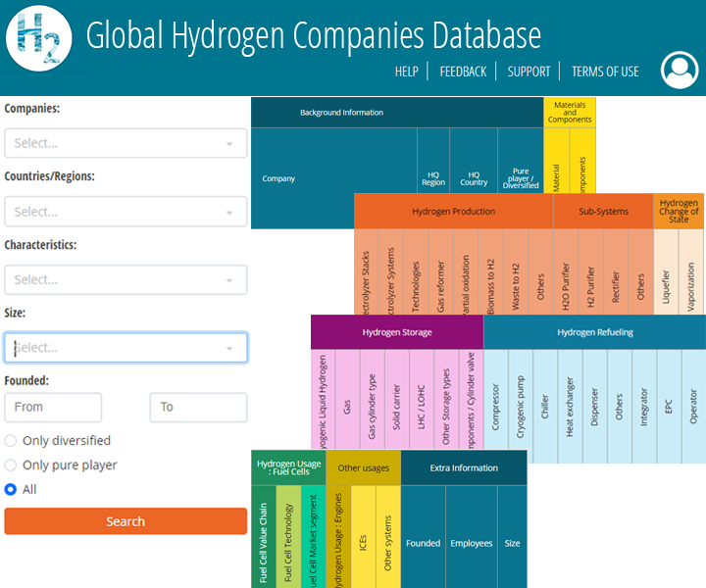Choose the All radio button
The height and width of the screenshot is (588, 706).
click(x=11, y=489)
